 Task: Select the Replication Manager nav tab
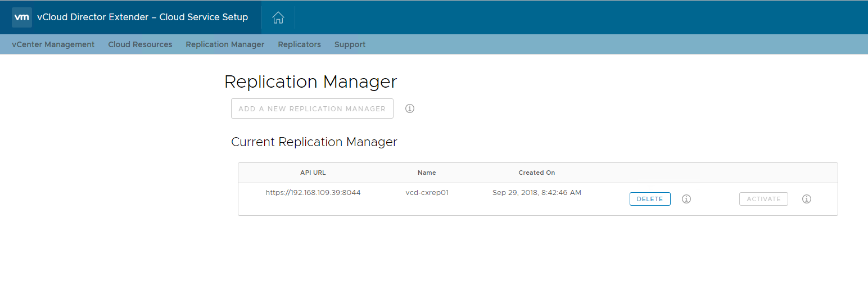coord(225,44)
